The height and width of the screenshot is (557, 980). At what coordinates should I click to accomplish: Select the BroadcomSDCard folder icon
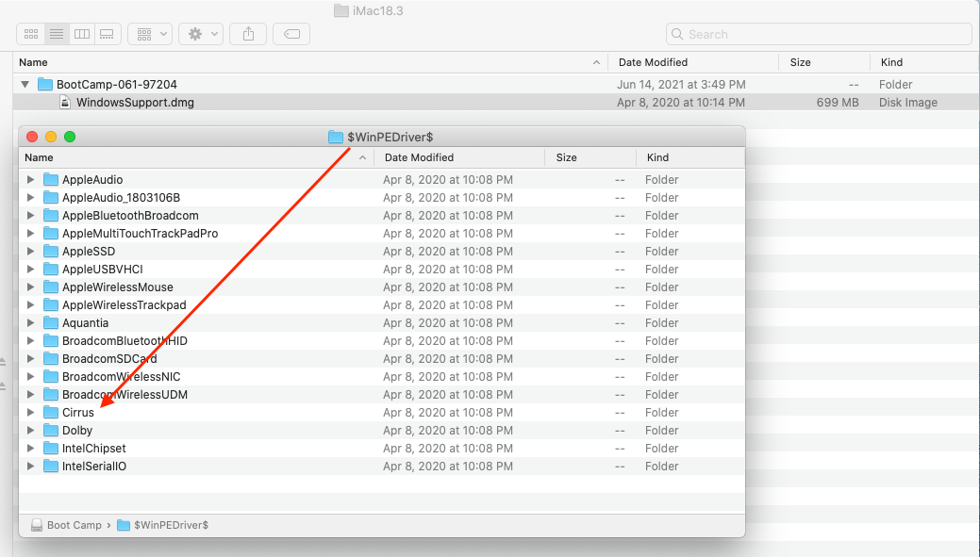(51, 358)
